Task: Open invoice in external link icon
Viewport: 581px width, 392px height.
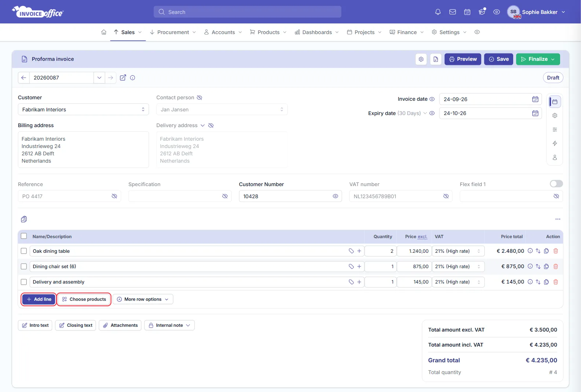Action: (x=123, y=78)
